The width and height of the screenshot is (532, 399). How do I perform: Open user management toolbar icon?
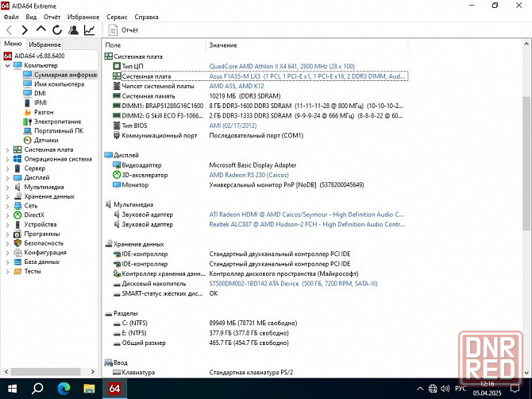(73, 30)
